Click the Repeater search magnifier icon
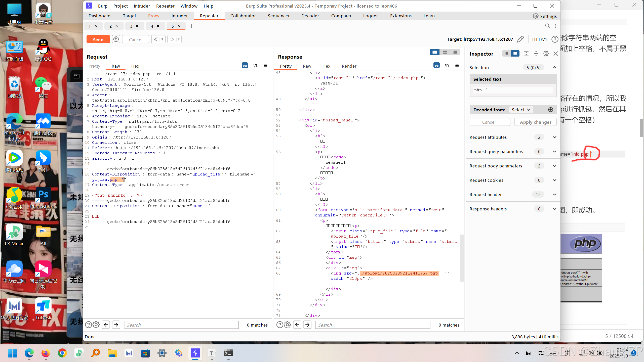This screenshot has width=644, height=362. tap(547, 26)
